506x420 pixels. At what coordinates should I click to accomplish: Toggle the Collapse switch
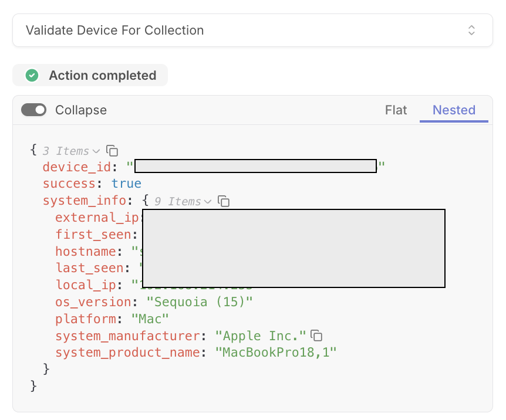coord(34,110)
